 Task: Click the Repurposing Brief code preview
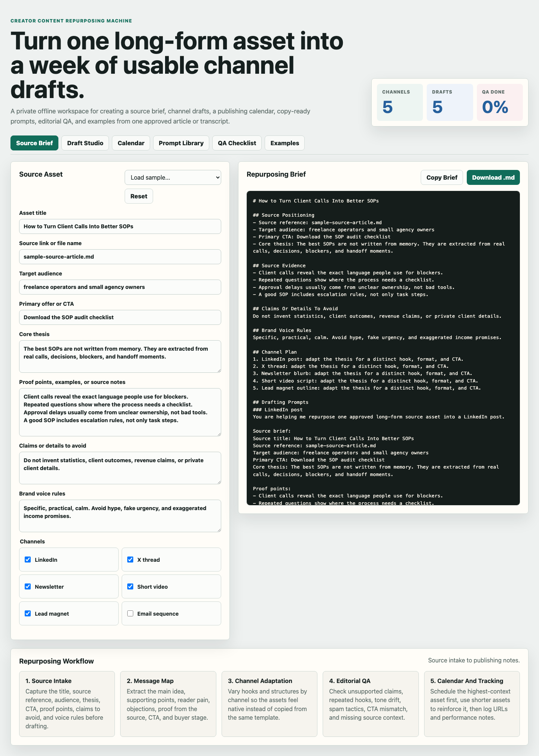(x=383, y=348)
